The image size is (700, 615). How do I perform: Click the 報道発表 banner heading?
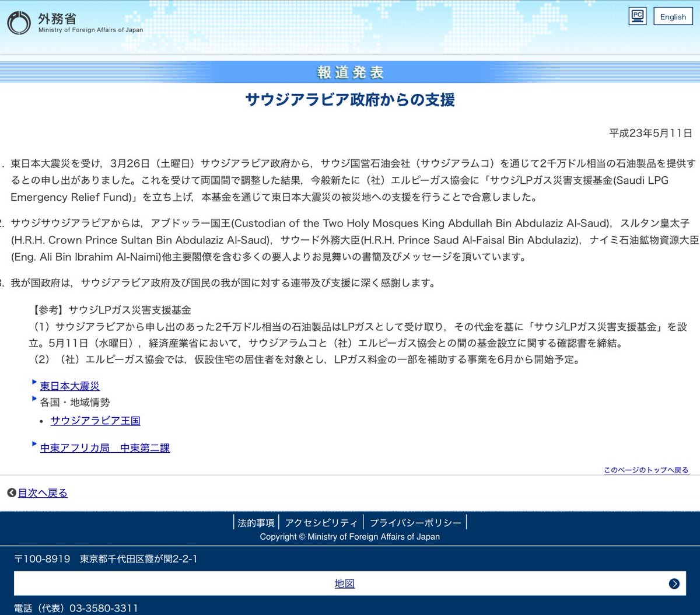click(350, 72)
